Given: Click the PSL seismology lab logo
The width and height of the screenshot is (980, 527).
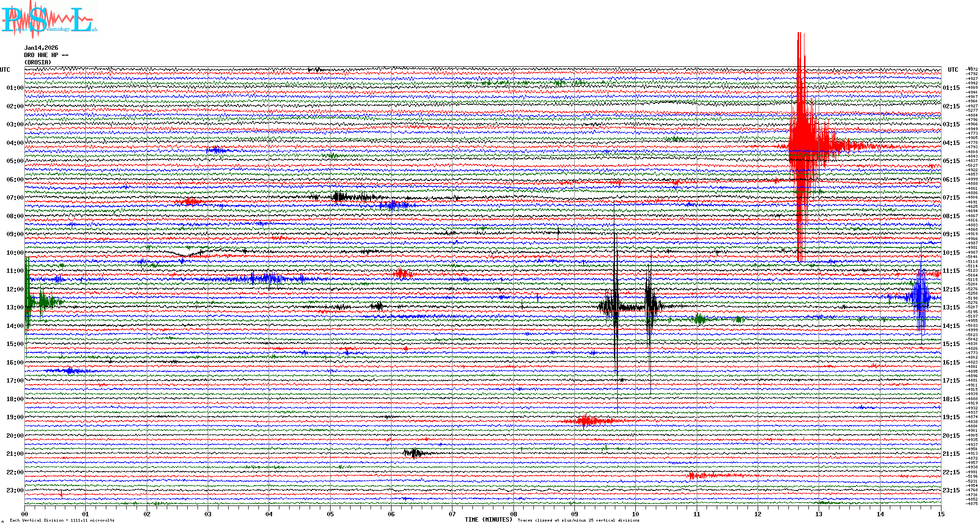Looking at the screenshot, I should (x=49, y=20).
